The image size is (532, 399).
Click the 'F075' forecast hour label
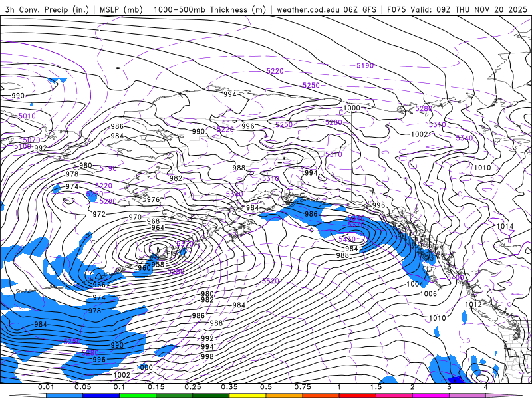396,9
